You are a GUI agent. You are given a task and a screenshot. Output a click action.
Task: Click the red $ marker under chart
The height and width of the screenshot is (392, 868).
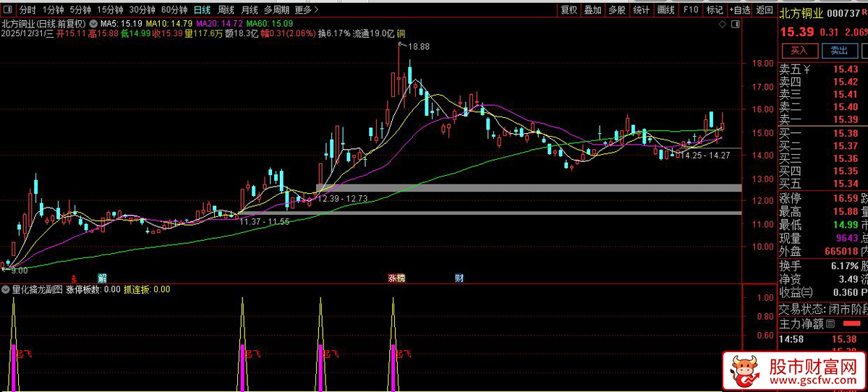[73, 278]
